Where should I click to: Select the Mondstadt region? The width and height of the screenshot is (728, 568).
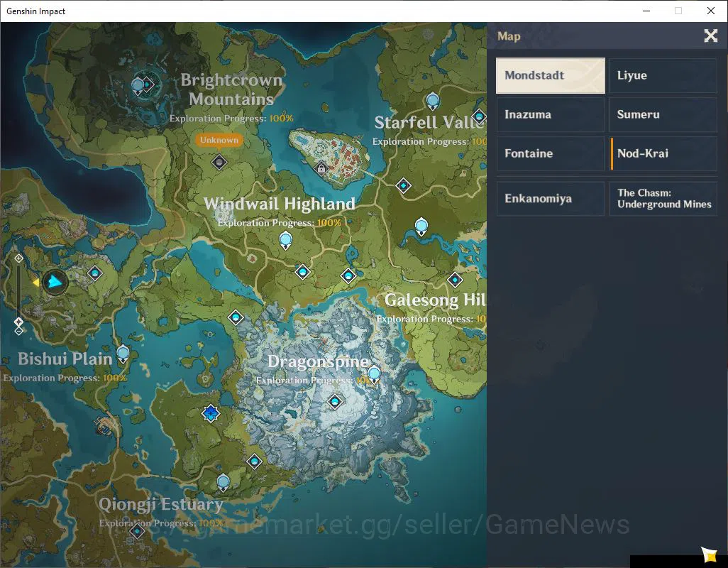550,76
